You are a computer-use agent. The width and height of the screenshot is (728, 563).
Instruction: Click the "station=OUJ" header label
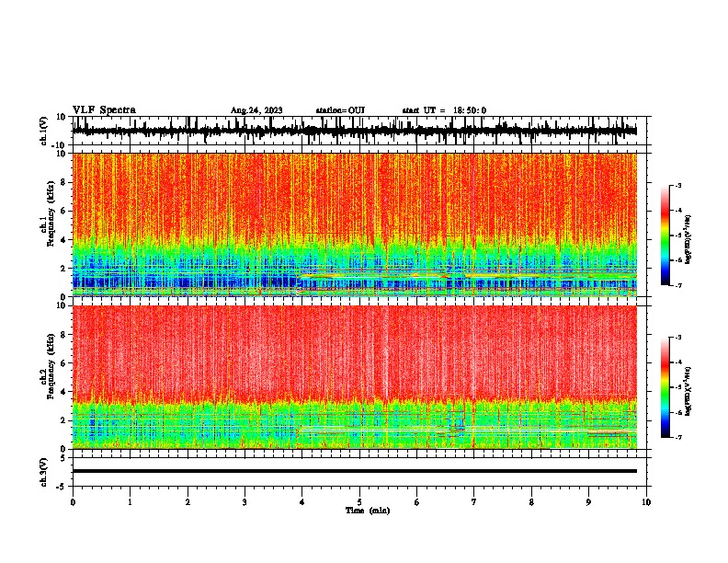(x=340, y=110)
